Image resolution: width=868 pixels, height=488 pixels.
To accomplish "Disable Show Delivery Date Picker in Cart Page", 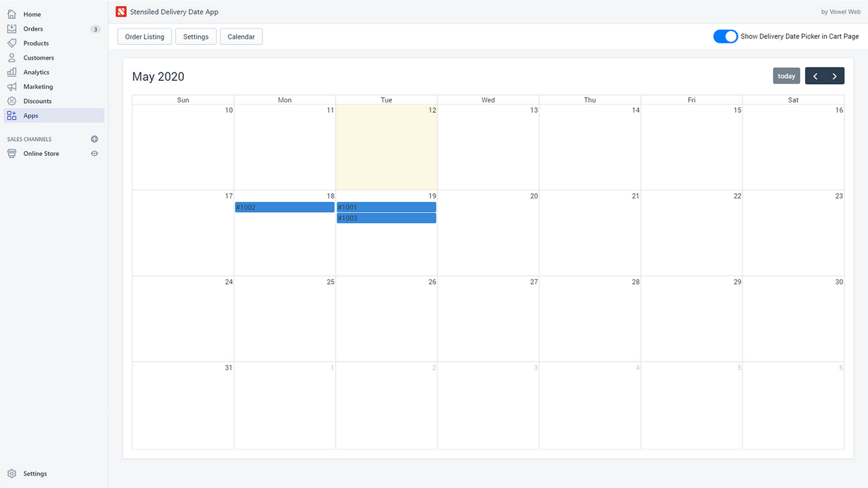I will tap(726, 36).
